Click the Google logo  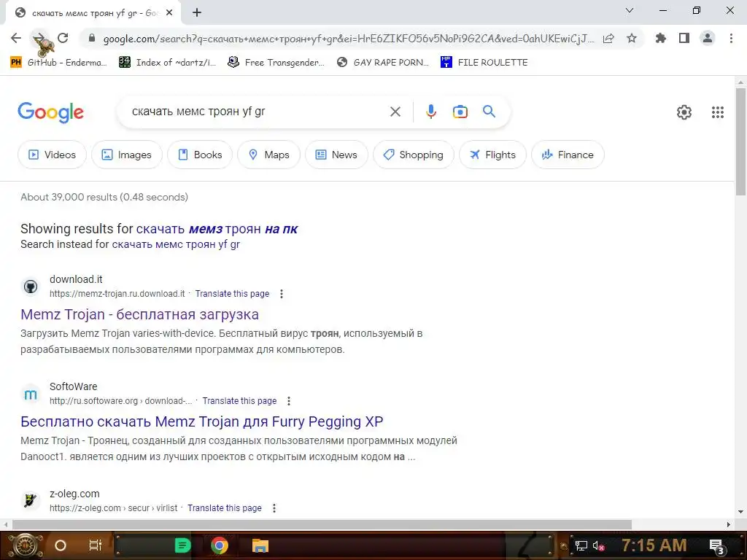tap(50, 112)
